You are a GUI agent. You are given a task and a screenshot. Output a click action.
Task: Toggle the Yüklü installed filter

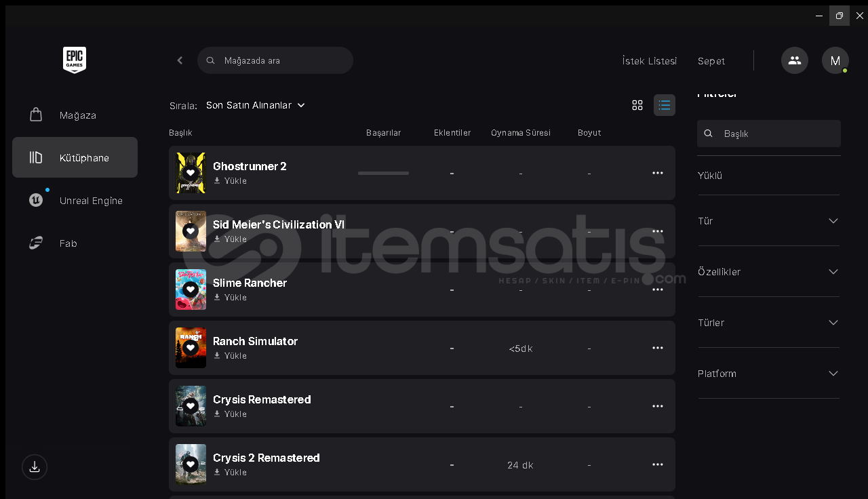click(710, 176)
